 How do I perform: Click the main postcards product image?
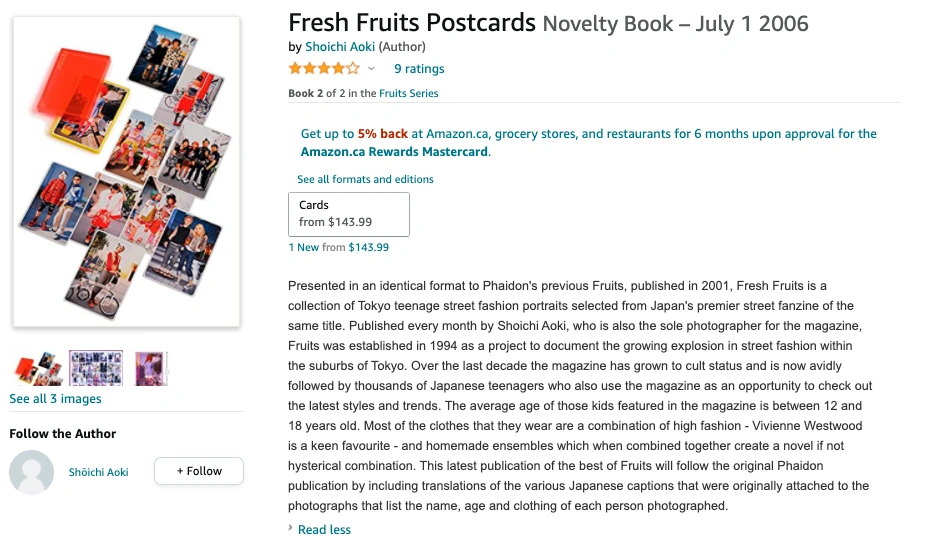point(126,172)
